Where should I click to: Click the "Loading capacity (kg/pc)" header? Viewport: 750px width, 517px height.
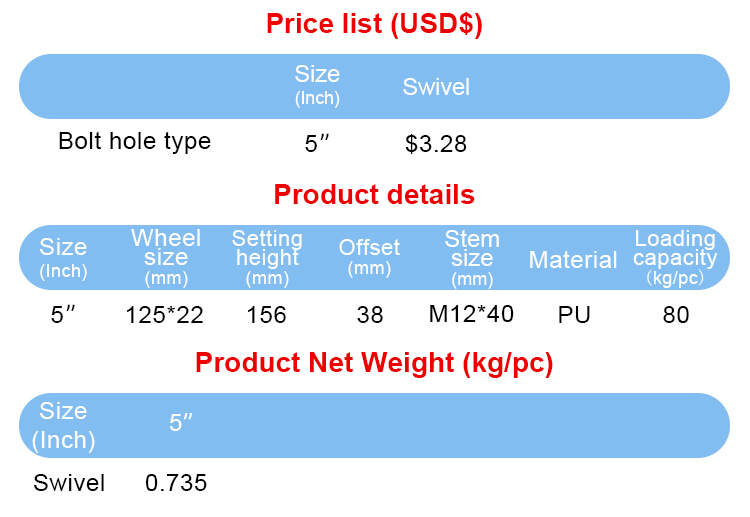tap(675, 257)
